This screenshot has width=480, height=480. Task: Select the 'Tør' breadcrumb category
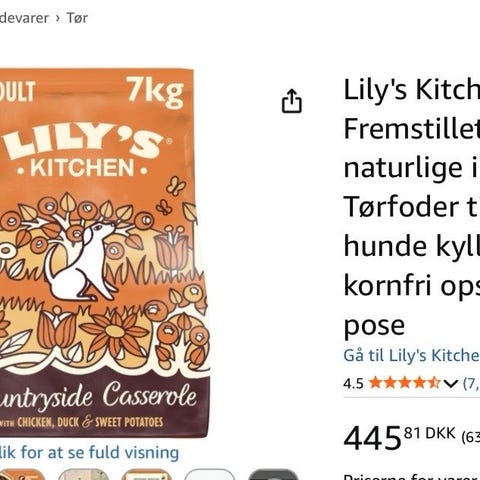click(77, 18)
